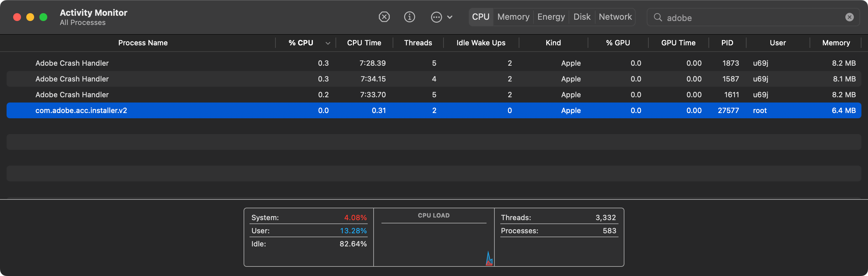Image resolution: width=868 pixels, height=276 pixels.
Task: Sort by the Kind column header
Action: [x=553, y=43]
